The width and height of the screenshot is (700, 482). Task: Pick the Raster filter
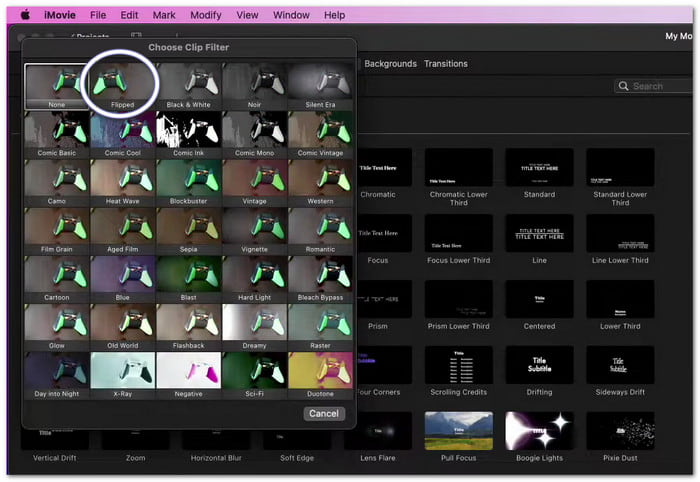click(320, 327)
